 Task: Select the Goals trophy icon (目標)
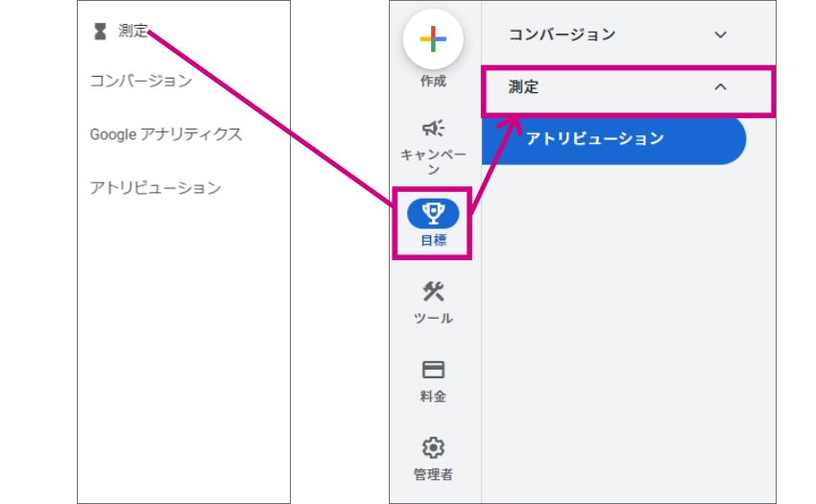click(x=433, y=213)
